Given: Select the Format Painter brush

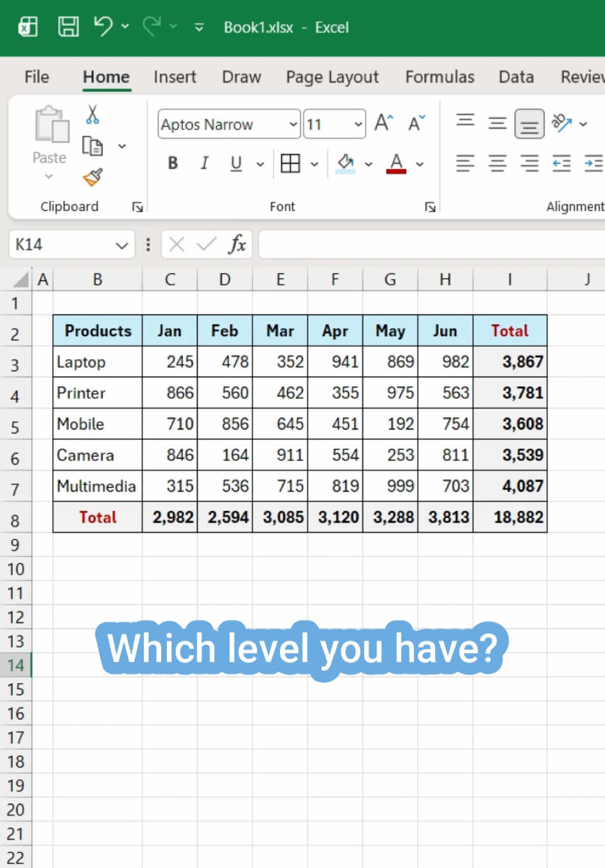Looking at the screenshot, I should click(93, 178).
